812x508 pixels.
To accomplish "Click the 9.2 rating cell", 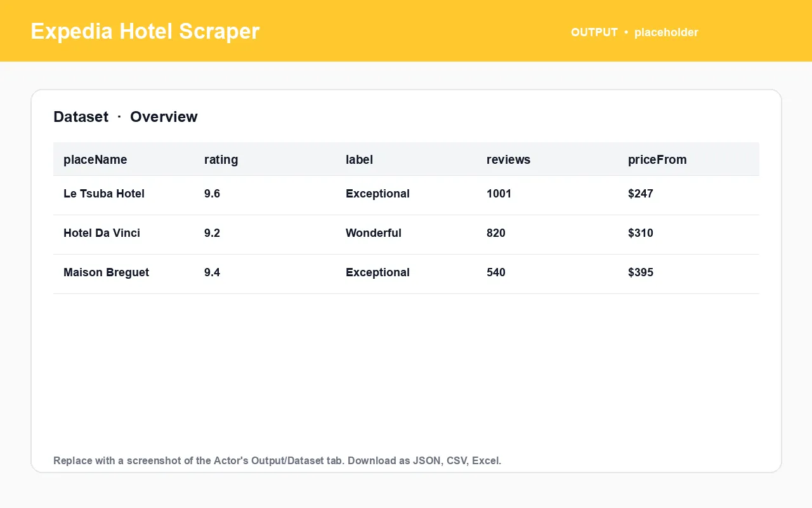I will pos(212,233).
